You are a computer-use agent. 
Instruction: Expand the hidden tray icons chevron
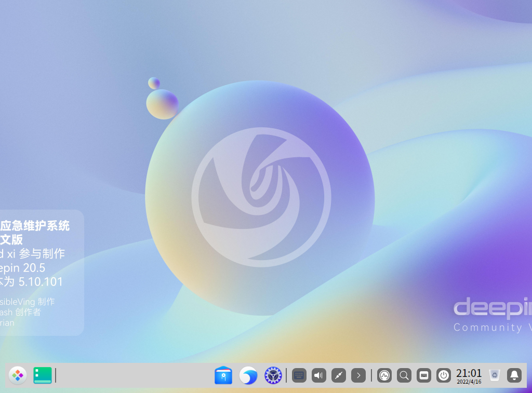click(x=358, y=375)
